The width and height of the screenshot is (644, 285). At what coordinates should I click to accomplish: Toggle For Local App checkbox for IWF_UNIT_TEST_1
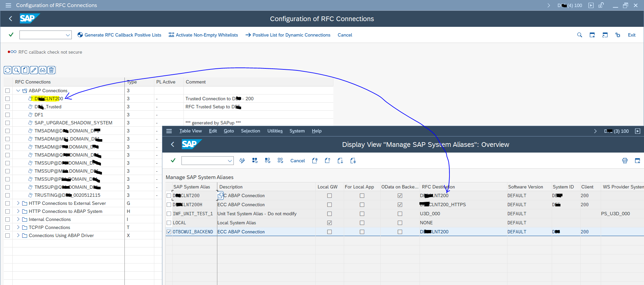click(x=362, y=214)
